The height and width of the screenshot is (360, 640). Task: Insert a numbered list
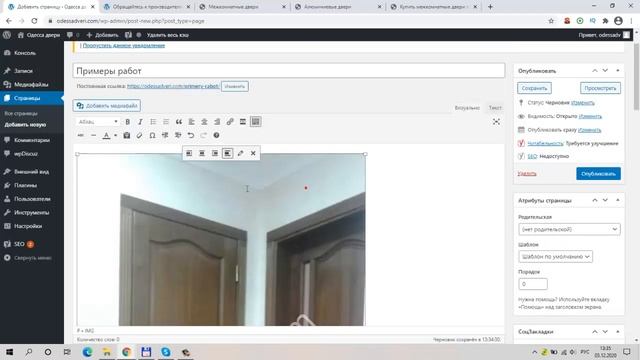(x=166, y=122)
